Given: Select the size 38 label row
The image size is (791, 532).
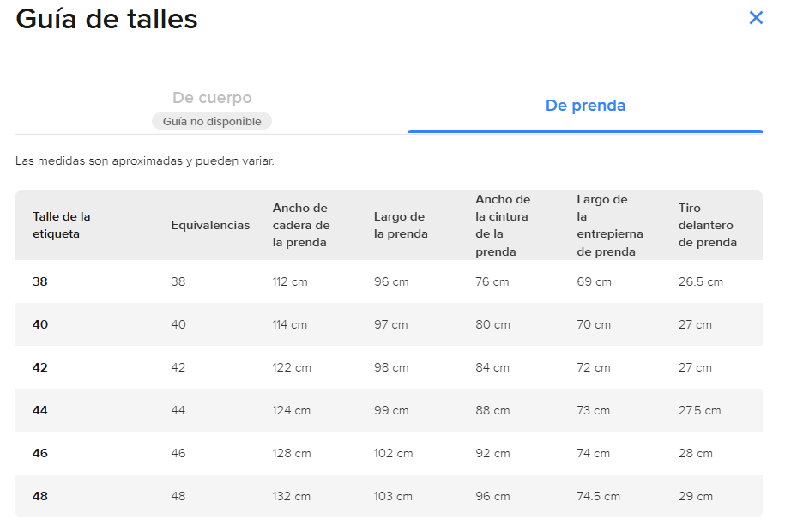Looking at the screenshot, I should [x=40, y=281].
